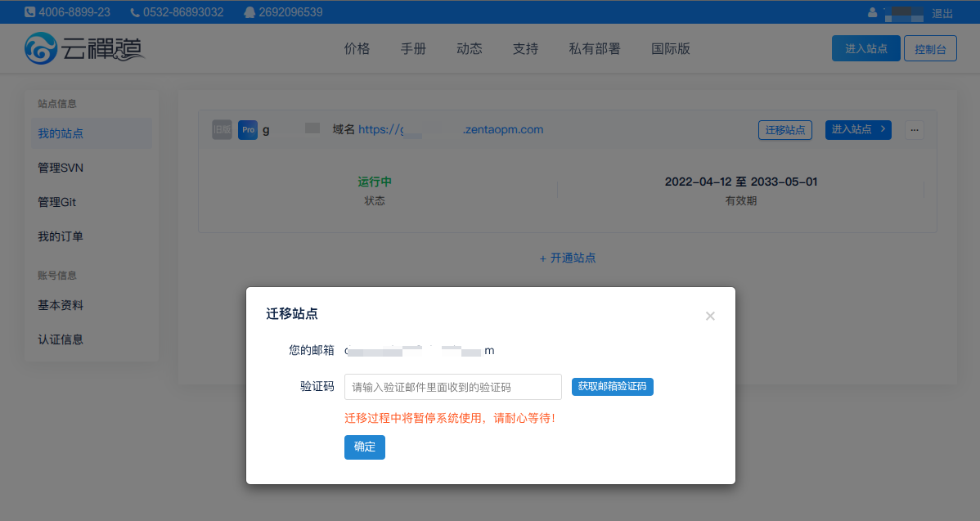Go to 私有部署 page
980x521 pixels.
595,48
